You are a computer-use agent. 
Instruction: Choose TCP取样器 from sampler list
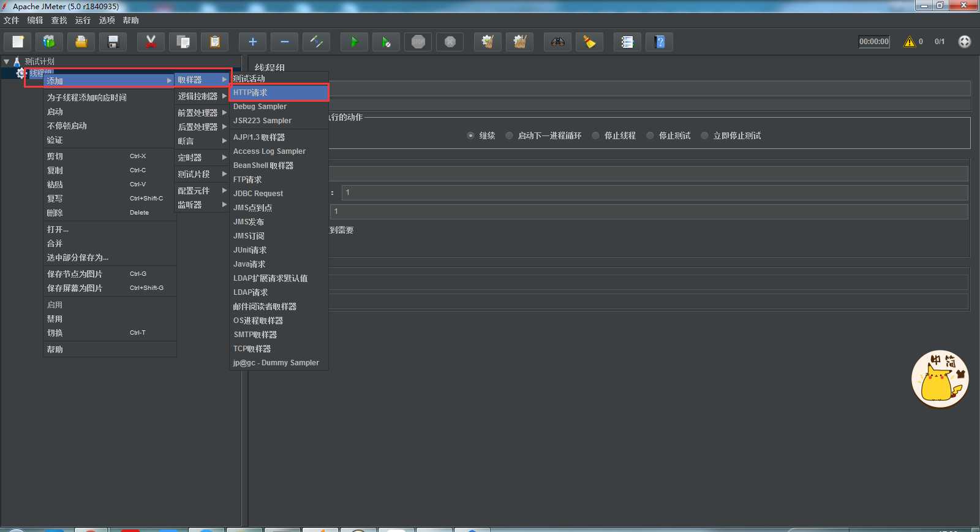pos(279,349)
